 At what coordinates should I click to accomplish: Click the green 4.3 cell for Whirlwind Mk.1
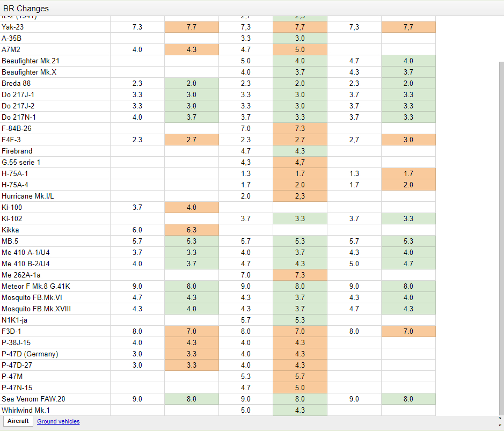point(300,411)
